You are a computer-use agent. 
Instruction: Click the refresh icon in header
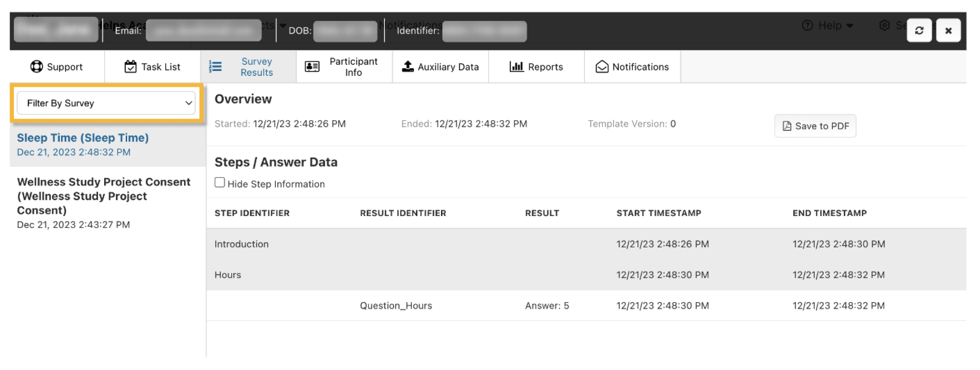[x=919, y=31]
